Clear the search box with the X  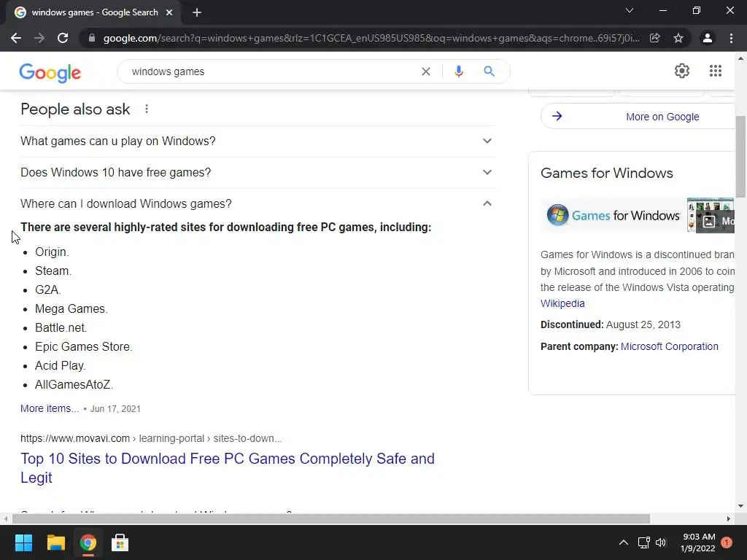click(426, 71)
